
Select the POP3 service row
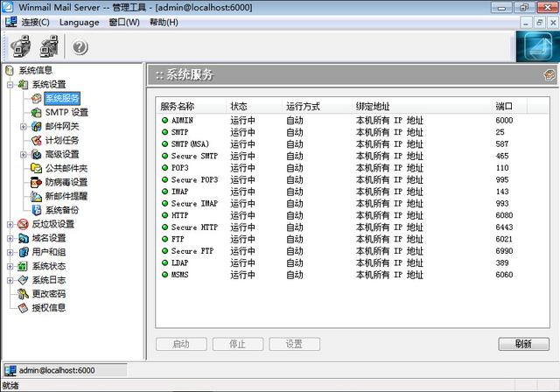coord(352,168)
